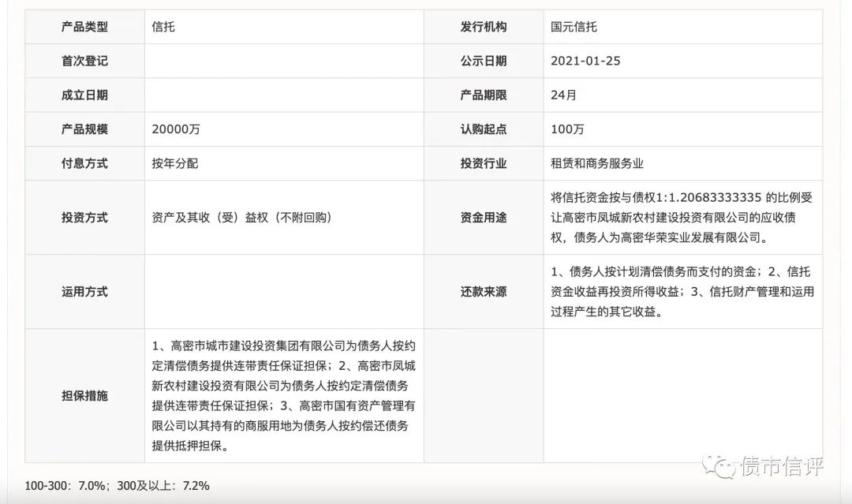Image resolution: width=852 pixels, height=504 pixels.
Task: Click the 付息方式 label
Action: point(84,163)
